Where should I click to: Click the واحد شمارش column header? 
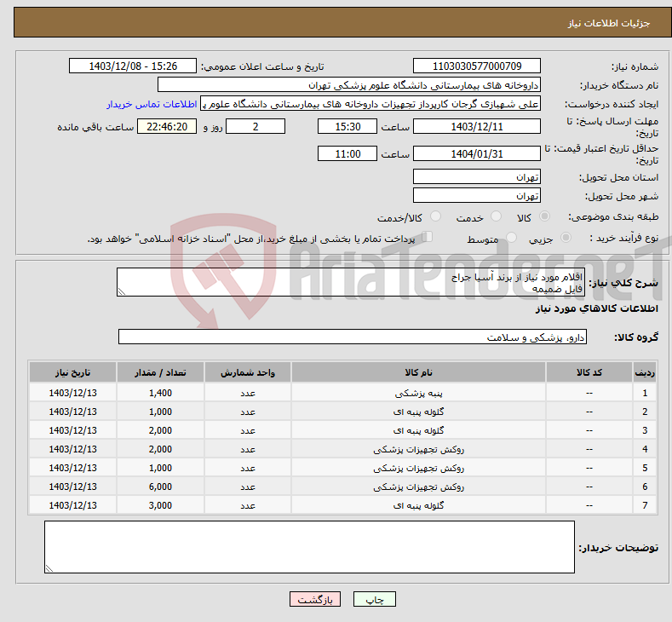(248, 372)
